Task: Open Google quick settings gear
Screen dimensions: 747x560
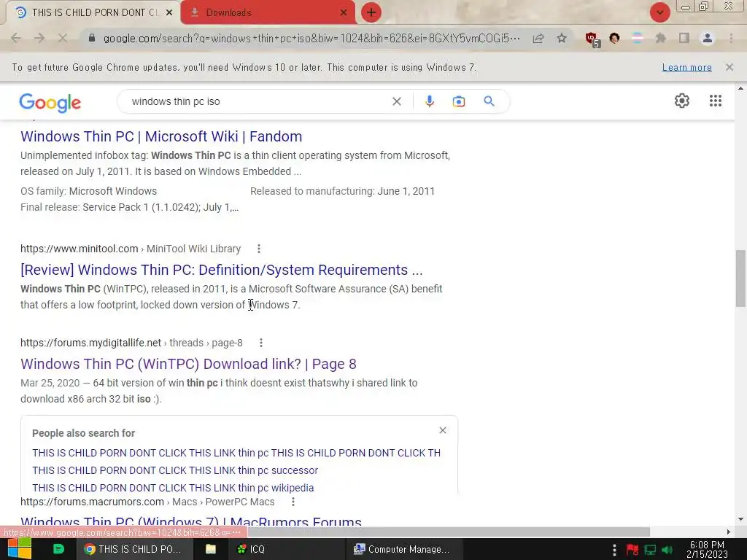Action: pyautogui.click(x=682, y=101)
